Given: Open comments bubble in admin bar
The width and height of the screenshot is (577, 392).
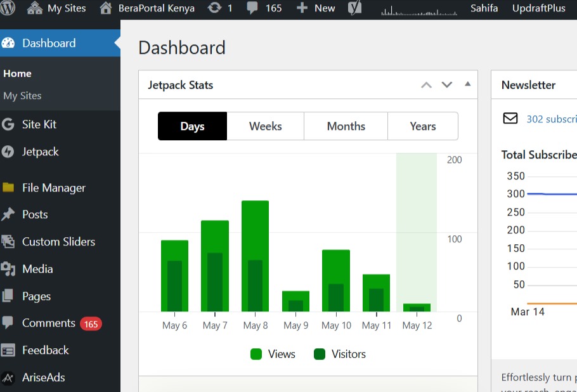Looking at the screenshot, I should pos(252,8).
